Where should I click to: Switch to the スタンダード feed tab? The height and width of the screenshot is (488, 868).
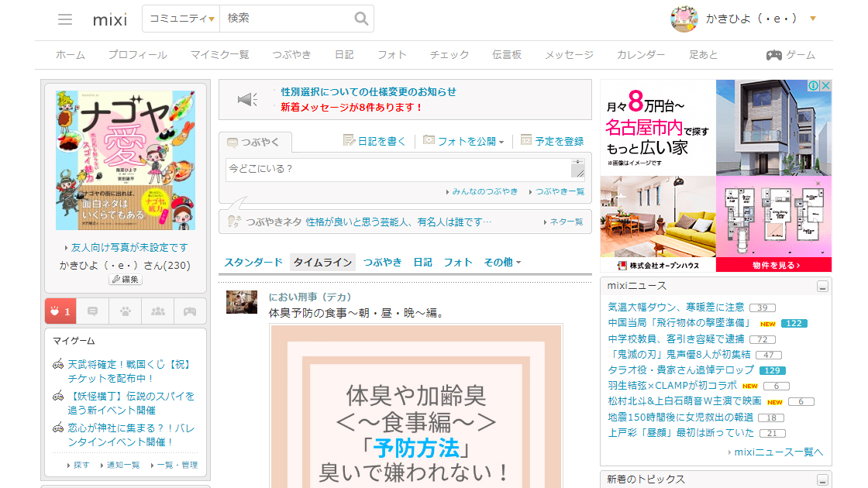tap(253, 263)
